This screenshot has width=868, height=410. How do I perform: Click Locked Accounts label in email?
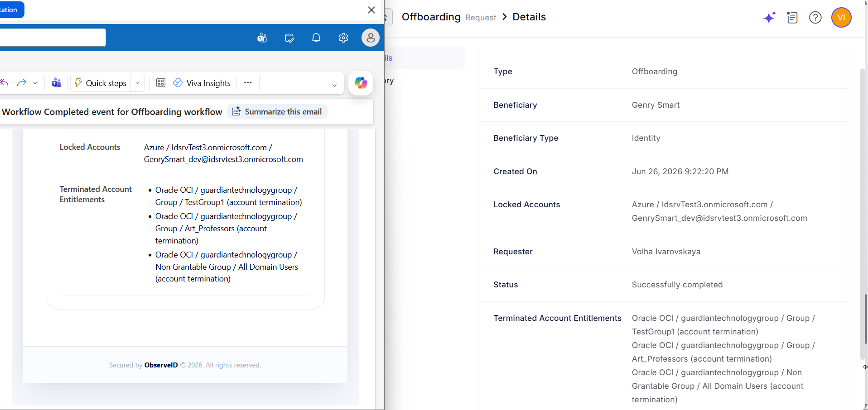point(90,147)
